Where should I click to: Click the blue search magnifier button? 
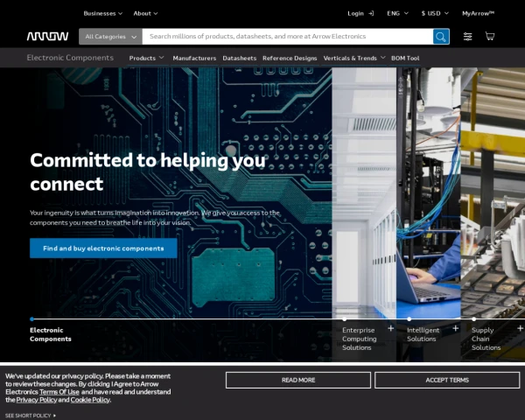441,37
